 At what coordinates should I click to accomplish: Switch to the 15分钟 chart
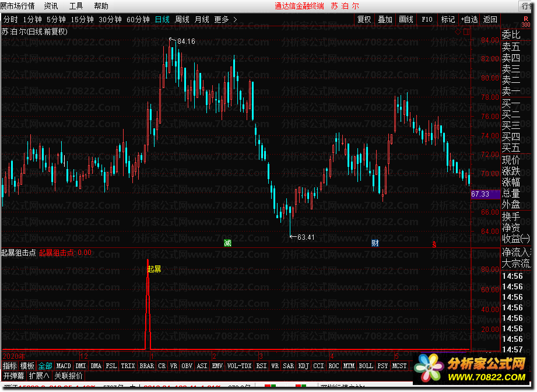pos(82,19)
